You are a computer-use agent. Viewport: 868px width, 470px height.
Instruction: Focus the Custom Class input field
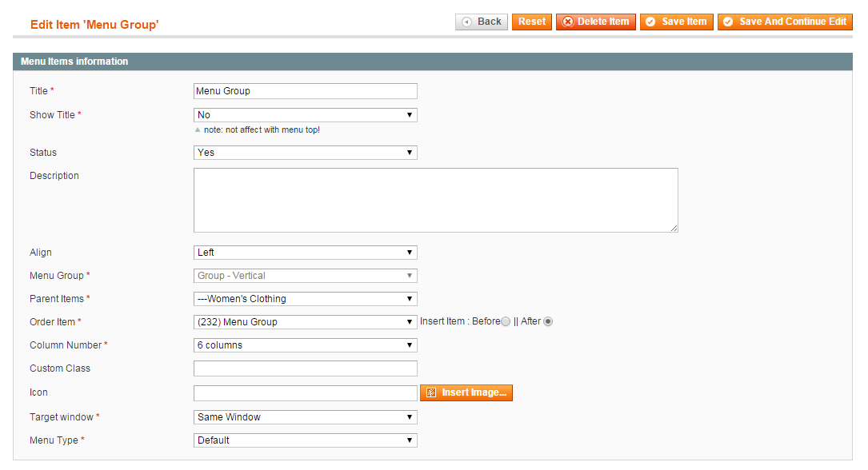[x=305, y=368]
